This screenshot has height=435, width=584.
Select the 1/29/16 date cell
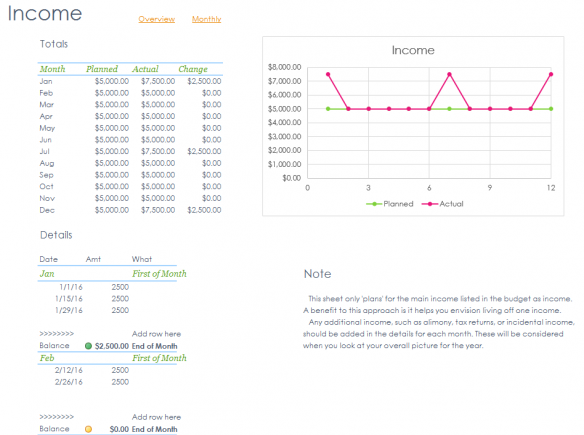pos(69,310)
